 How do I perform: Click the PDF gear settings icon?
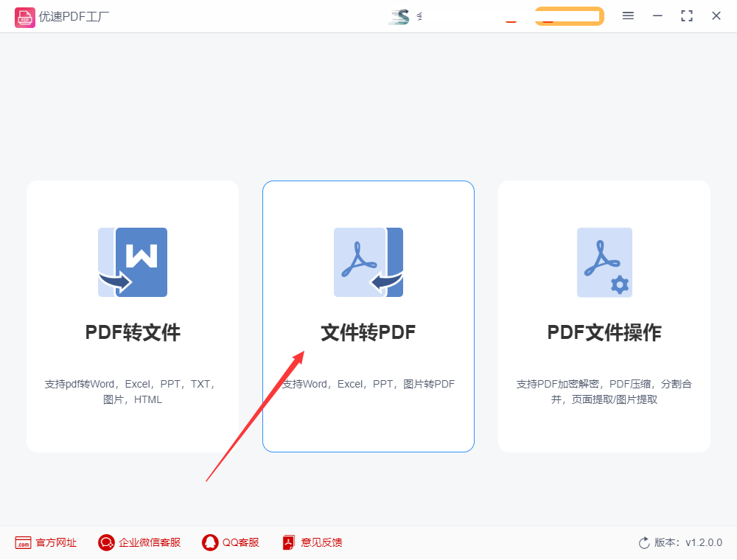point(605,262)
